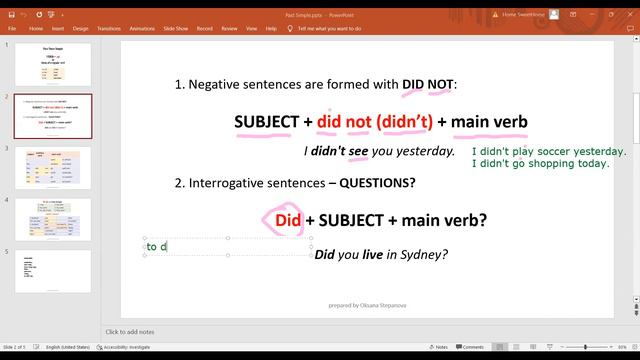The width and height of the screenshot is (640, 360).
Task: Toggle the Notes pane button
Action: click(438, 347)
